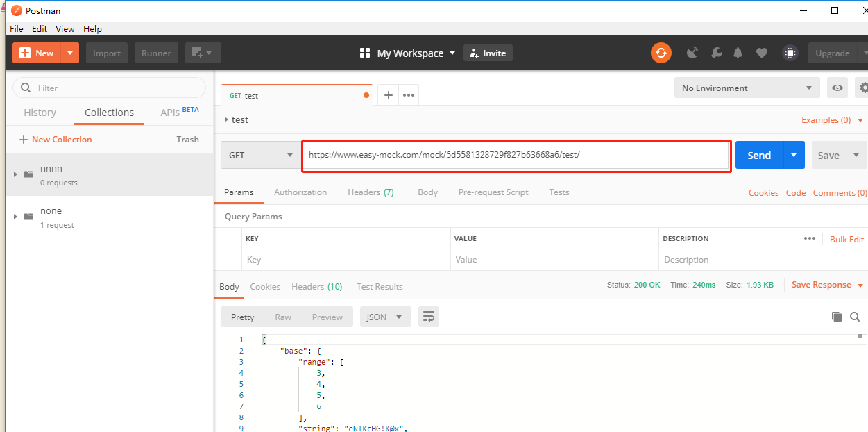Send the GET request
868x432 pixels.
[x=759, y=155]
